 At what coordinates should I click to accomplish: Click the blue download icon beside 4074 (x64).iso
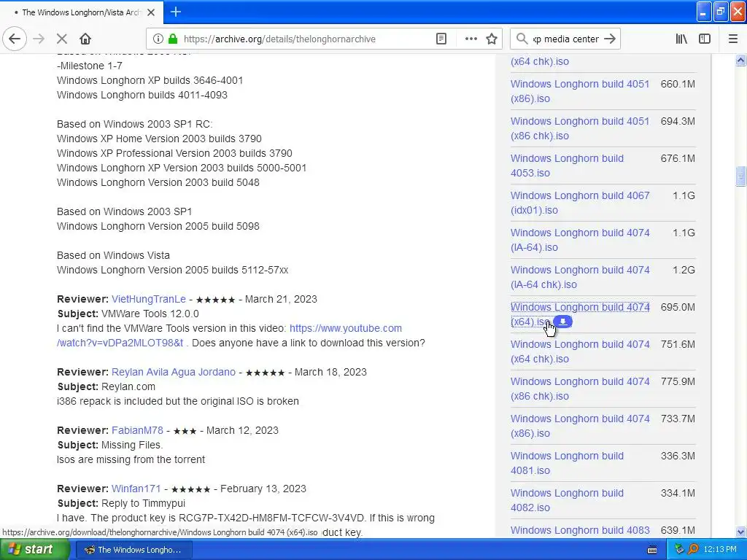coord(563,322)
